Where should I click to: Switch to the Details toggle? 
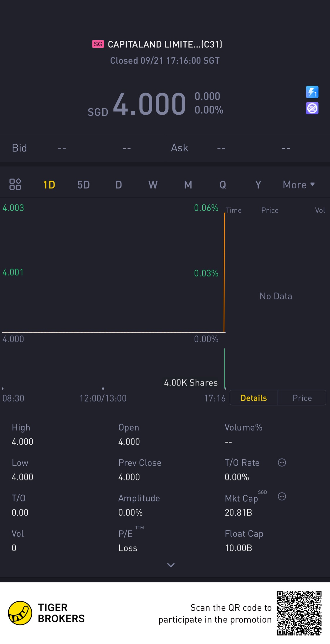(254, 398)
